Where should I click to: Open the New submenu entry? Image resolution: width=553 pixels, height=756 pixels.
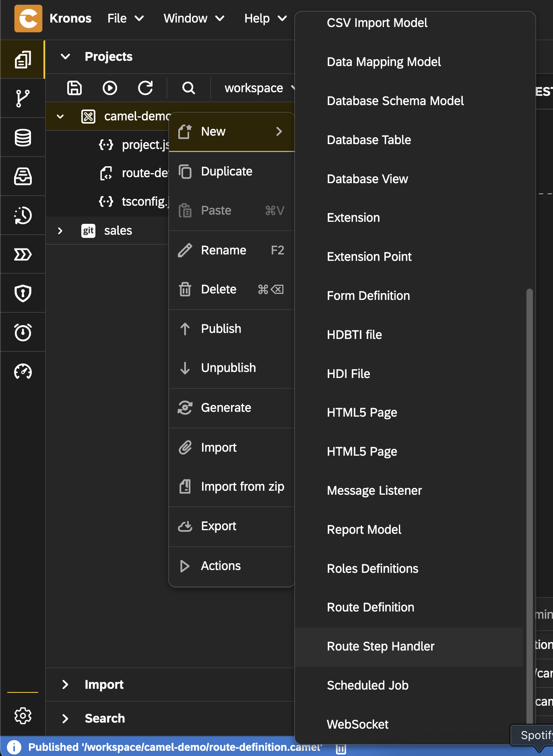pos(232,132)
